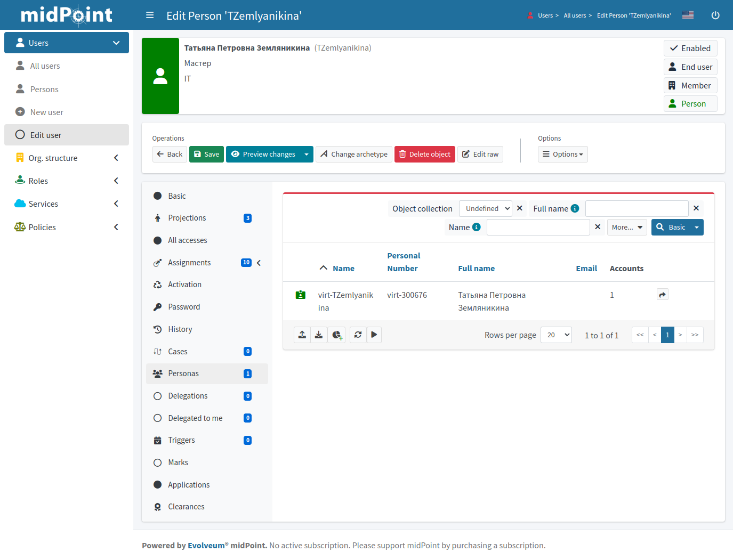Click the play auto-refresh icon
This screenshot has height=560, width=733.
(374, 335)
